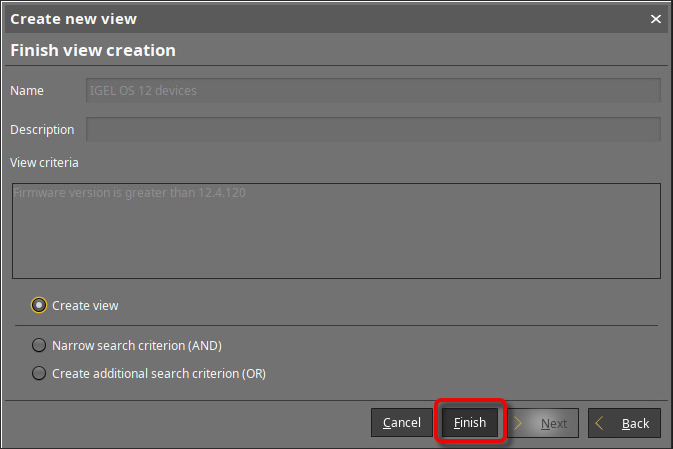
Task: Go back using the Back button
Action: coord(624,423)
